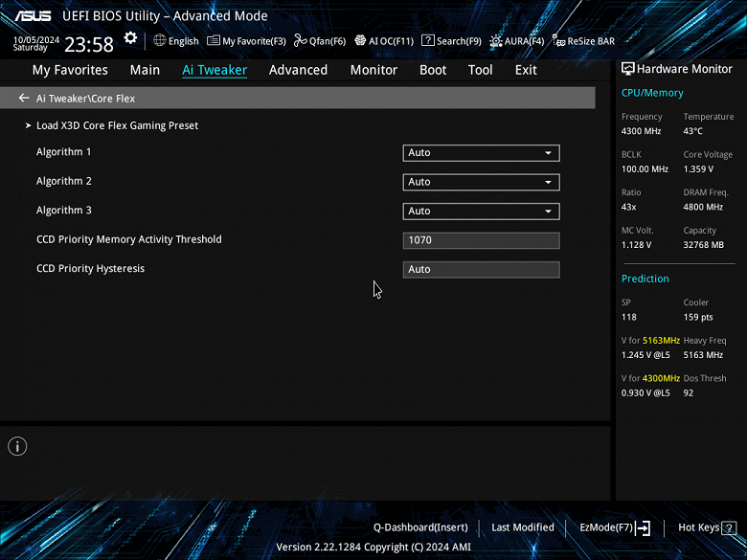Open Qfan(F6) fan control
This screenshot has height=560, width=747.
coord(320,41)
